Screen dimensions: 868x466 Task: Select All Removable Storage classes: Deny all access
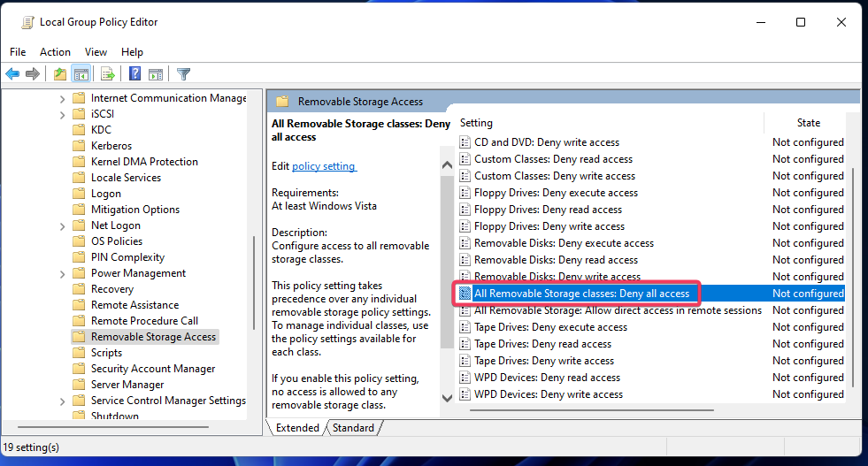tap(581, 294)
